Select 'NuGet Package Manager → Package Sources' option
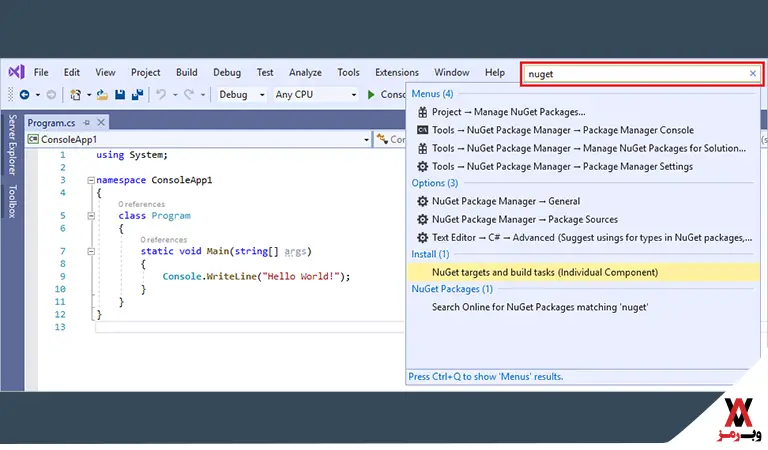768x450 pixels. pos(583,219)
